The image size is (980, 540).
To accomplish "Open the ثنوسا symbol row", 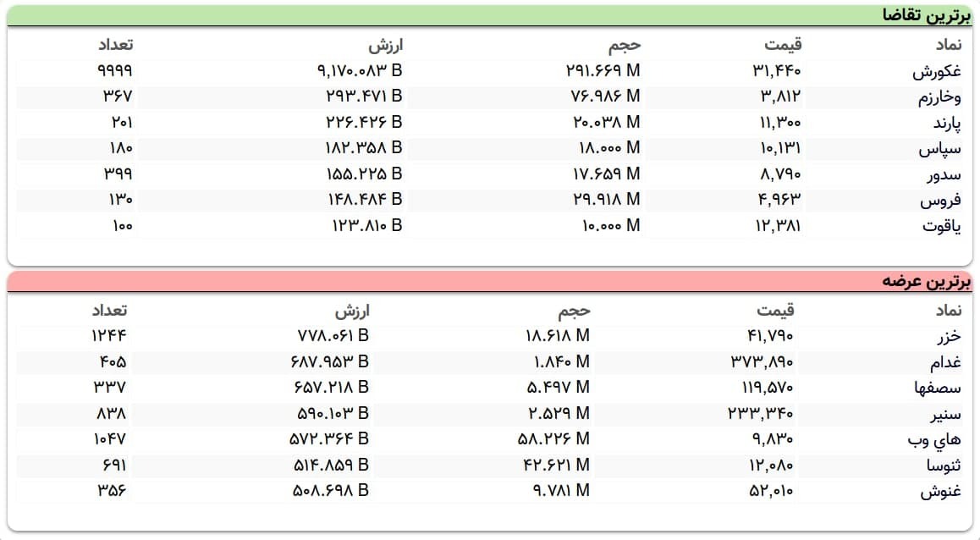I will point(943,465).
